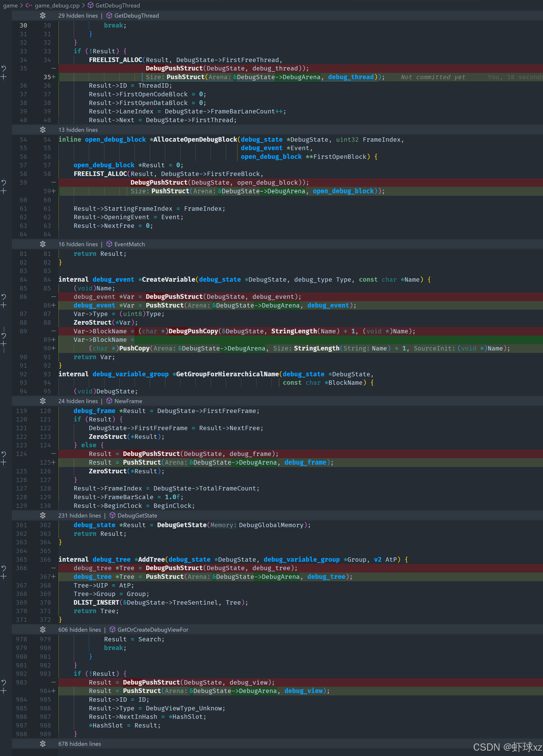Expand the 678 hidden lines at bottom
The height and width of the screenshot is (756, 543).
point(43,744)
